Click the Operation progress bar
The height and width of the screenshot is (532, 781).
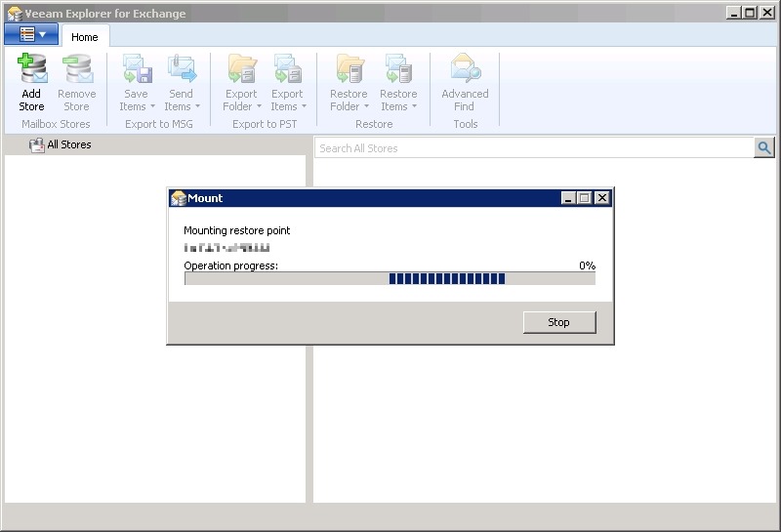click(x=390, y=278)
